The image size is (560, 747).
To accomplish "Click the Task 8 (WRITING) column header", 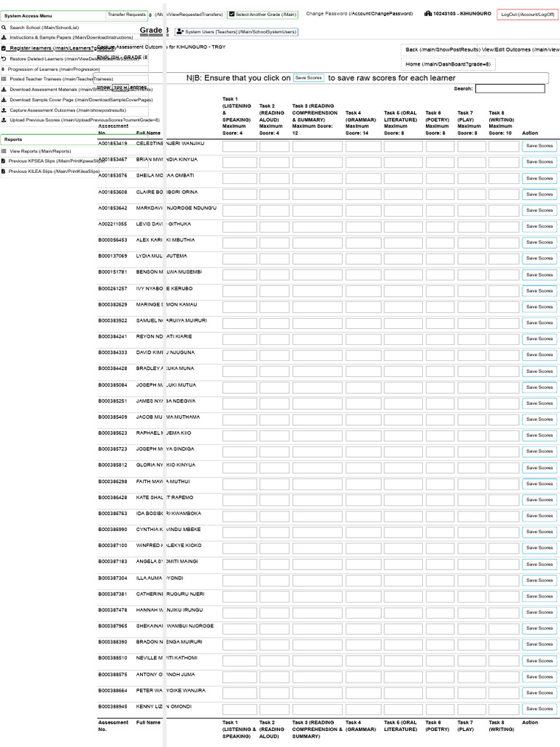I will click(502, 123).
